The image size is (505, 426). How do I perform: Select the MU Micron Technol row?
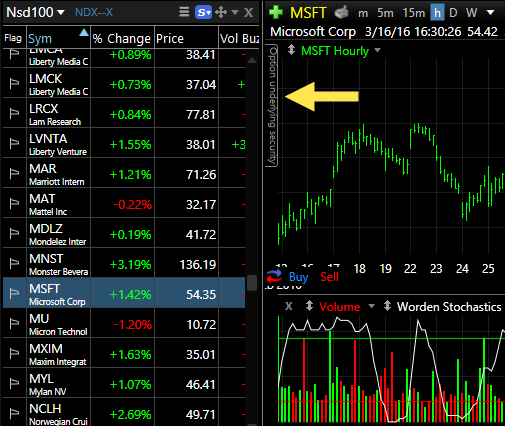[x=124, y=323]
